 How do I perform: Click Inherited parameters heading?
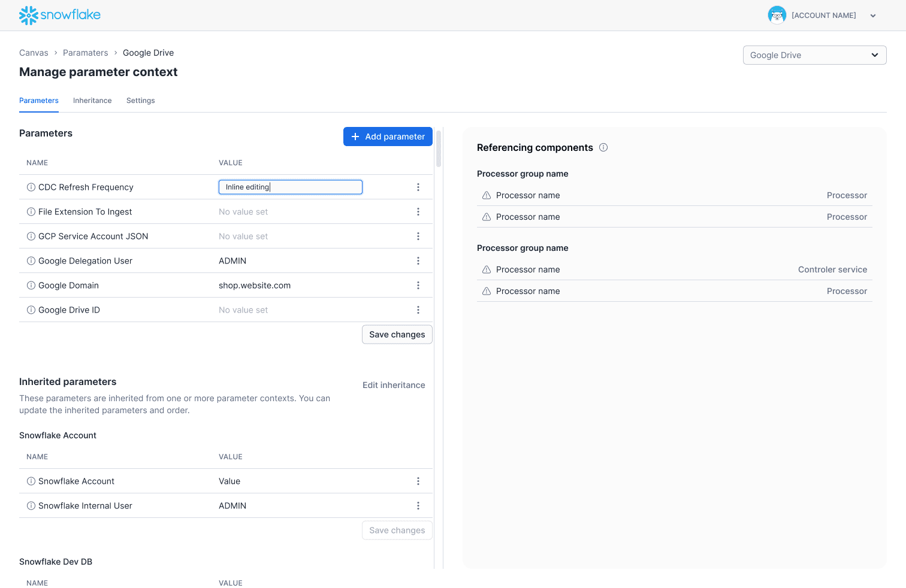pyautogui.click(x=68, y=382)
